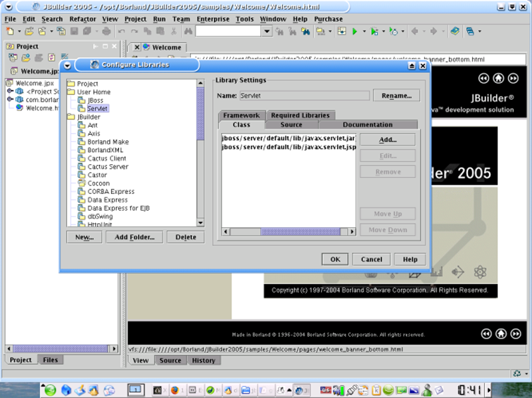Select the CORBA Express library

(x=110, y=191)
